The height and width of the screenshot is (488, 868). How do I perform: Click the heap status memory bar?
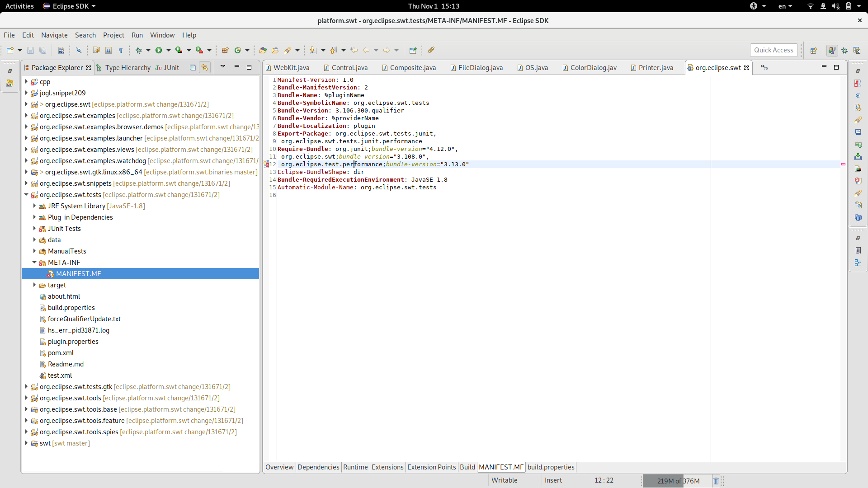tap(677, 481)
